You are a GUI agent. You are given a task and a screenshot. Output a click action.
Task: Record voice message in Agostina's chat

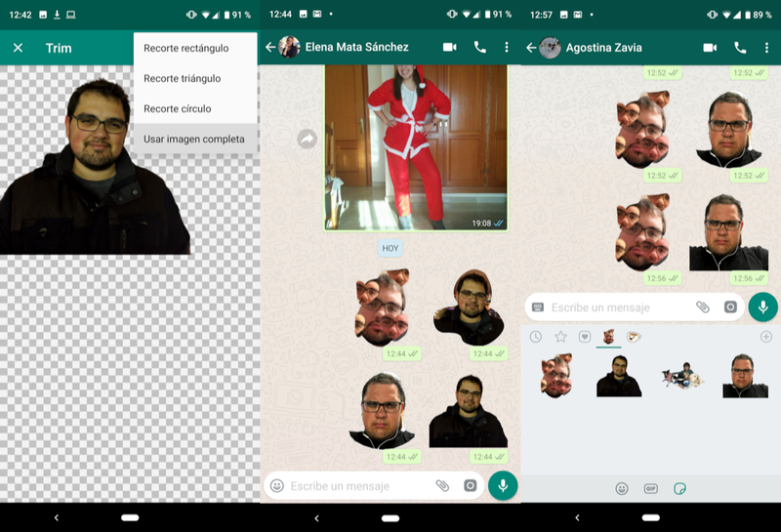pos(763,307)
